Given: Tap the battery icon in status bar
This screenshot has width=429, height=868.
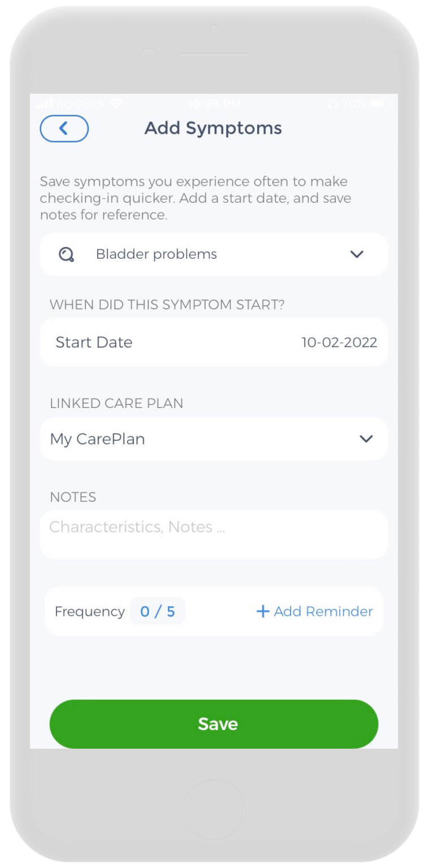Looking at the screenshot, I should [378, 104].
